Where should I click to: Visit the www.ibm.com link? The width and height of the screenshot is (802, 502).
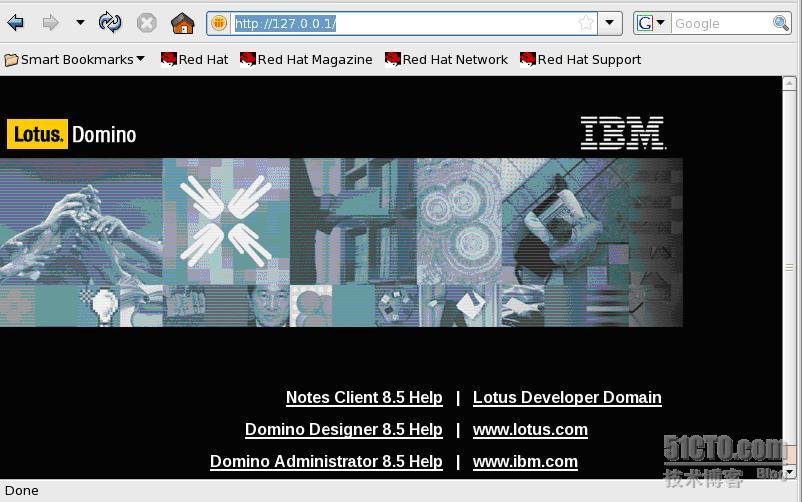coord(525,462)
